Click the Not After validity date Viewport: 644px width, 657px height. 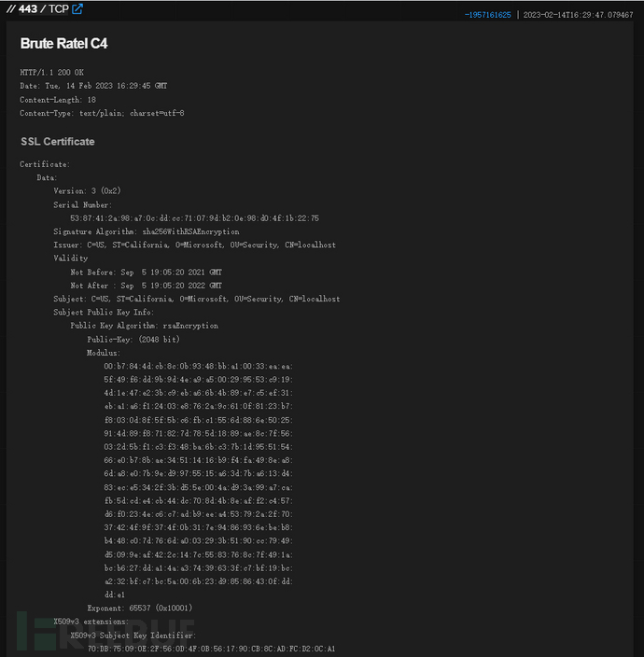[147, 286]
